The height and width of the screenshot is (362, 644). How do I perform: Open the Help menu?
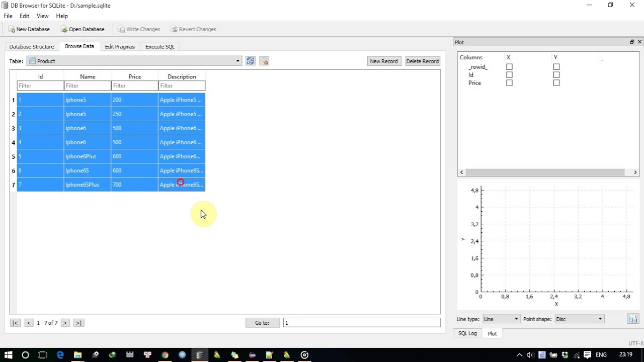62,16
